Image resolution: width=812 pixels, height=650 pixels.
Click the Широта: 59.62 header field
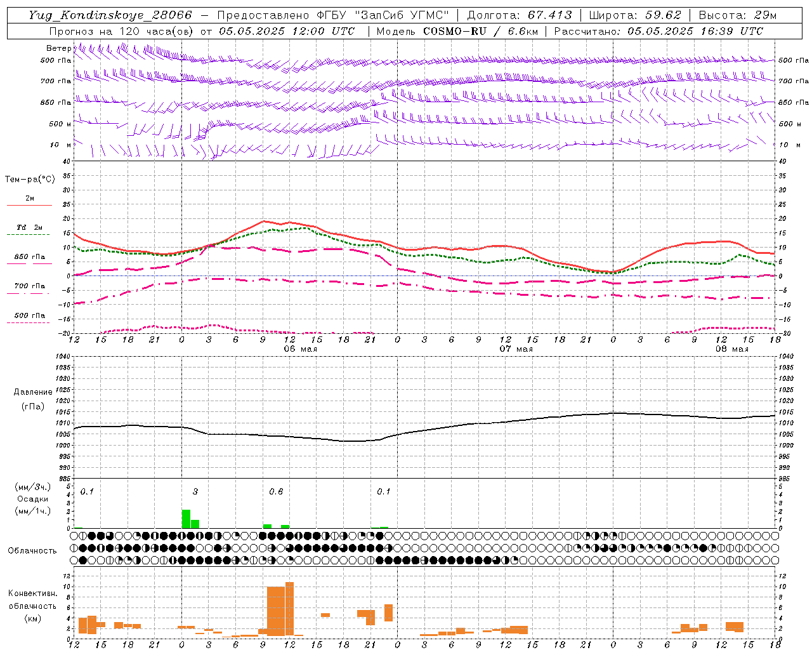(635, 15)
